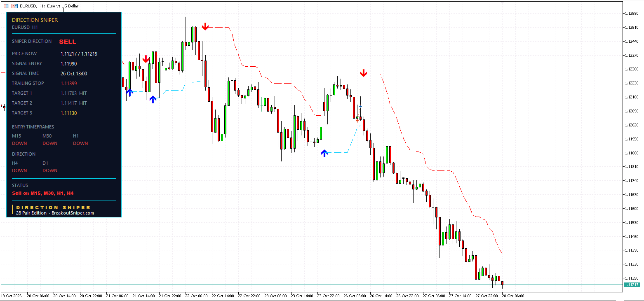Click the Target 3 value "1.11130"
The height and width of the screenshot is (301, 644).
point(69,113)
